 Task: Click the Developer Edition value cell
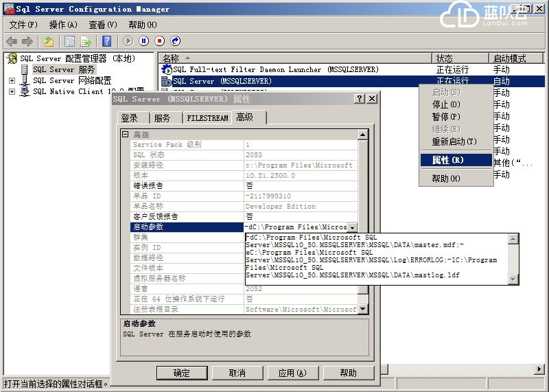tap(301, 207)
